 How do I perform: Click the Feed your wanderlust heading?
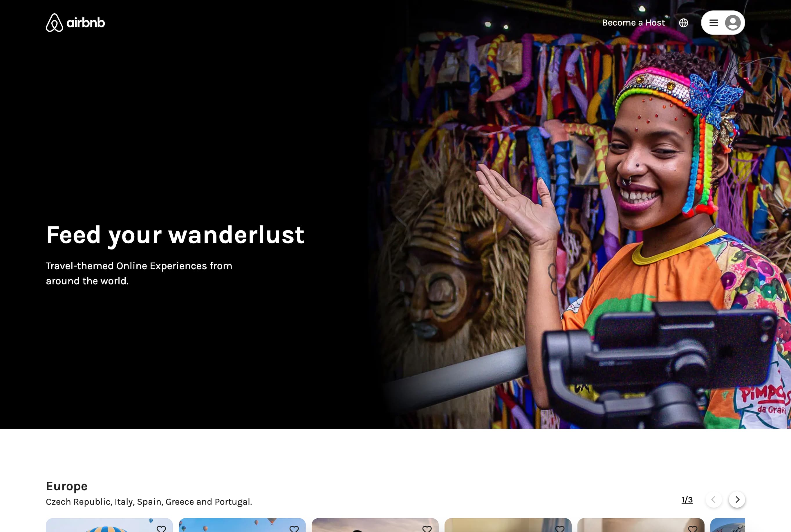coord(176,235)
